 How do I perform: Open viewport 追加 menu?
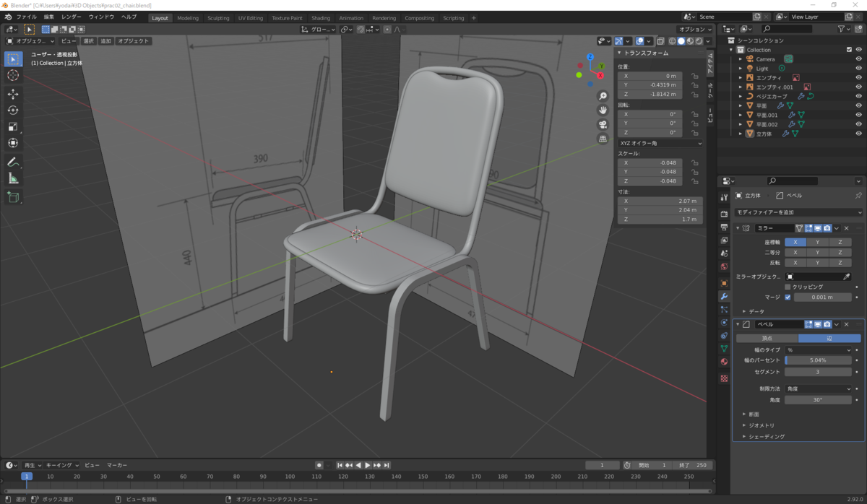(x=106, y=41)
